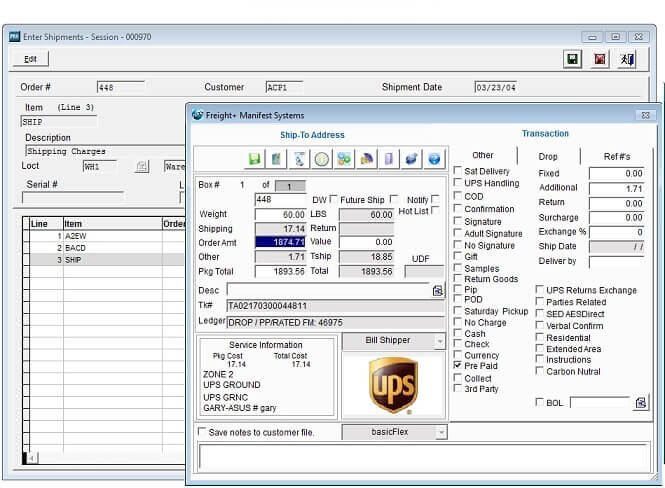The image size is (665, 488).
Task: Enable the UPS Handling checkbox
Action: (458, 183)
